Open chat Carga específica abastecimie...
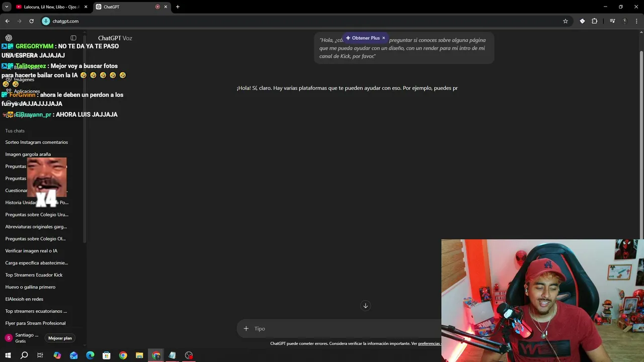The image size is (644, 362). point(37,263)
